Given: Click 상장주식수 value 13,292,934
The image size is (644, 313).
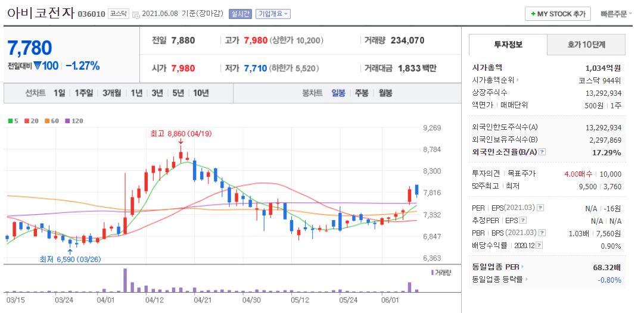Looking at the screenshot, I should pos(603,93).
